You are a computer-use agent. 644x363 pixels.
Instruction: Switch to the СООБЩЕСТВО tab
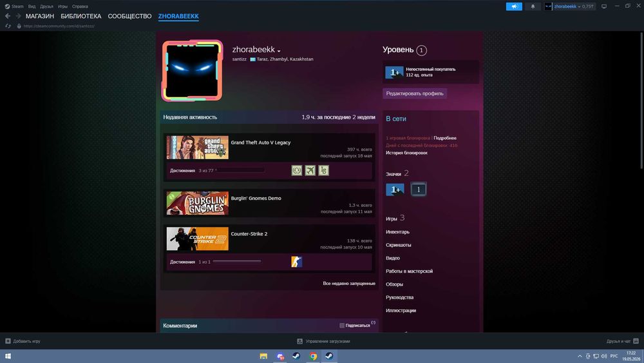(x=129, y=16)
